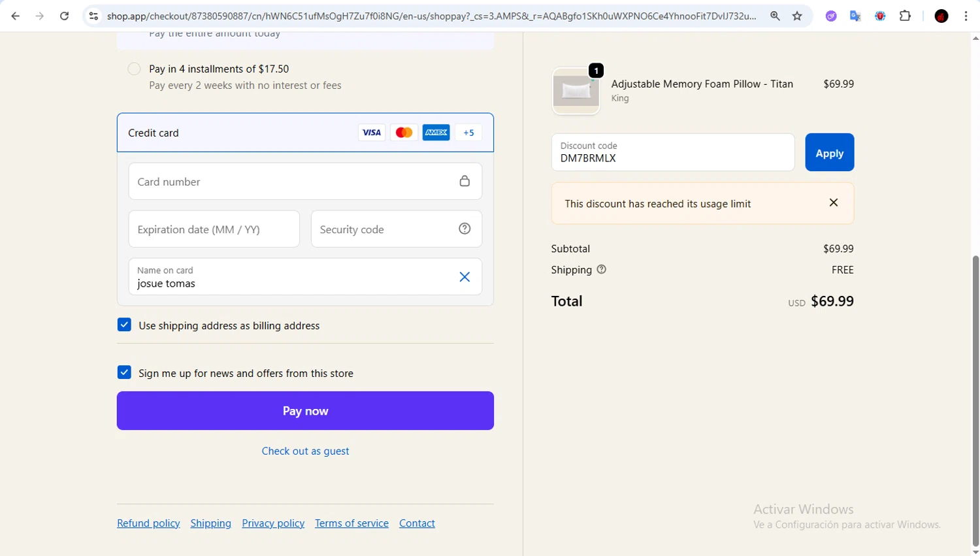The image size is (980, 556).
Task: Uncheck Sign me up for news and offers
Action: (124, 372)
